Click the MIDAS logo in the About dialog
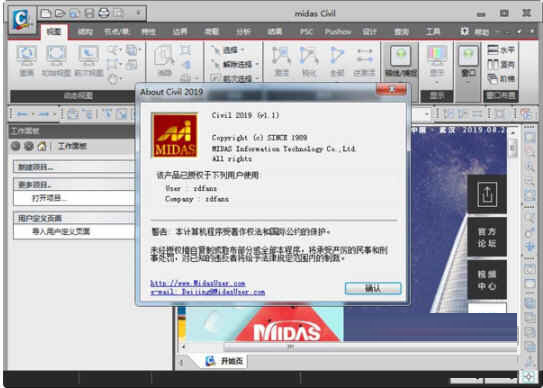 175,135
